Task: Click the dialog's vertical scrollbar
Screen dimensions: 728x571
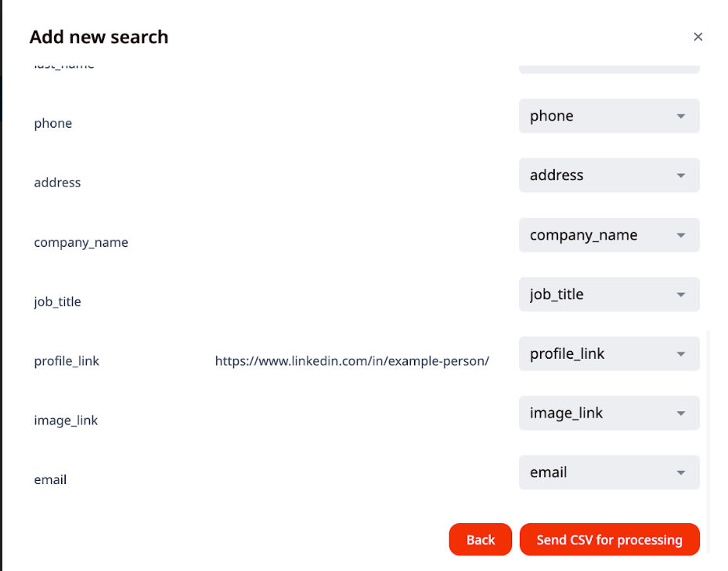Action: click(708, 442)
